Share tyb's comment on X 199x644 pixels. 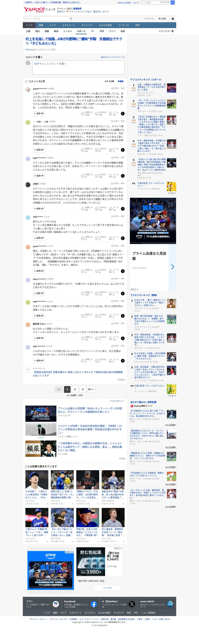123,176
